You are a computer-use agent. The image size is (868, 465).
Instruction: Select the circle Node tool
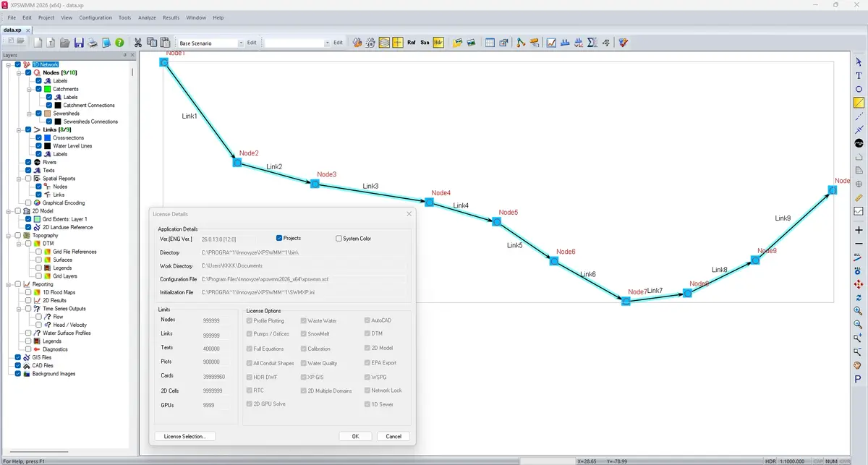pos(859,90)
